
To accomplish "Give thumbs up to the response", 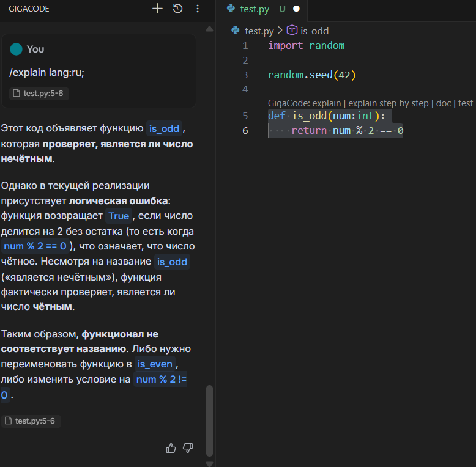I will click(171, 448).
